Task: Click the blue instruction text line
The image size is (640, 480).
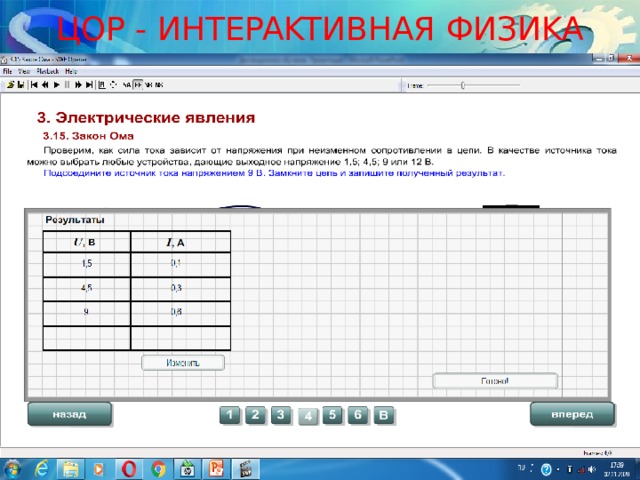Action: 274,173
